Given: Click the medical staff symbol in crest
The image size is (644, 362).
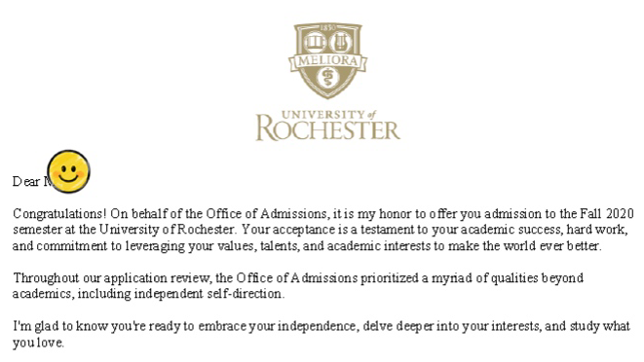Looking at the screenshot, I should (x=327, y=77).
